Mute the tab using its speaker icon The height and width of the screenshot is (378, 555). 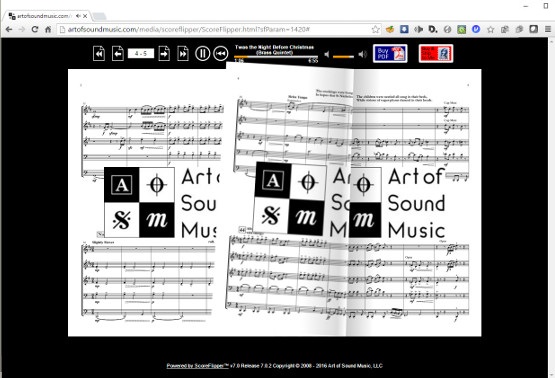[x=78, y=16]
